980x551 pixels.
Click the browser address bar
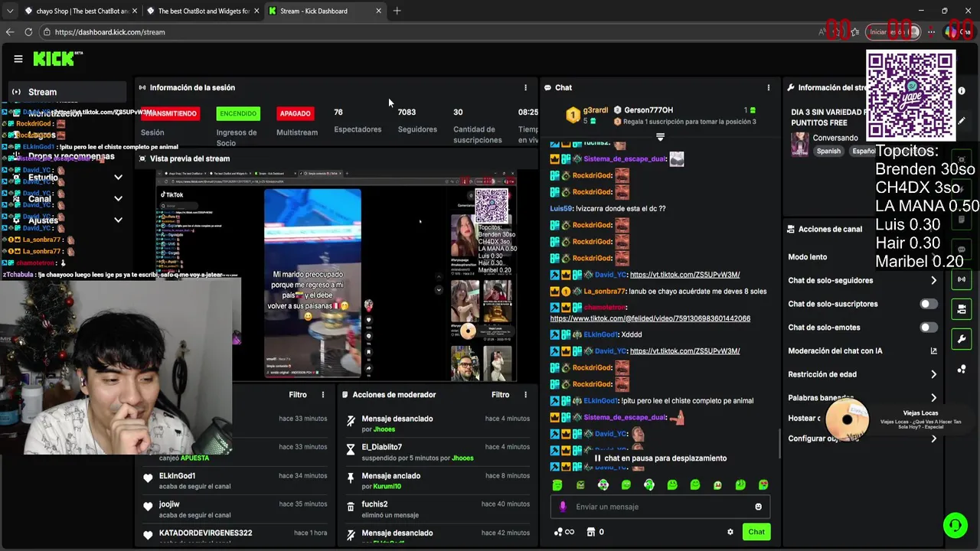pos(429,32)
